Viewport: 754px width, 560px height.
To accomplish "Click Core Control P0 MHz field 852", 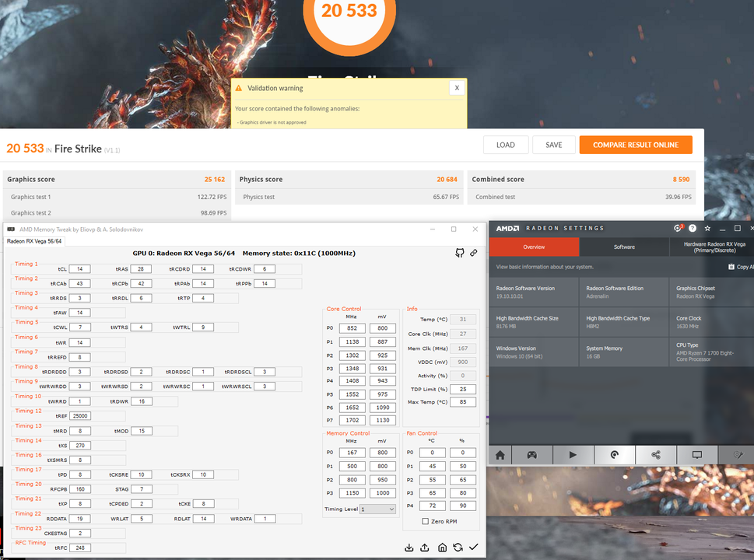I will click(352, 328).
